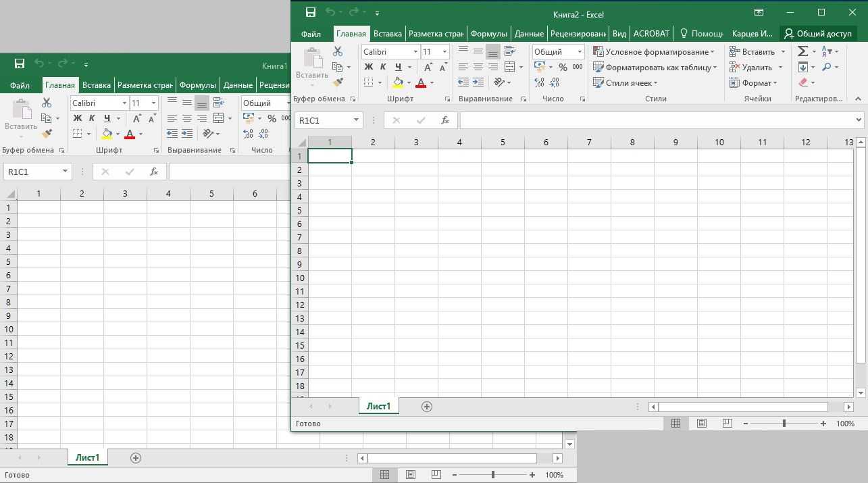Click Cut scissors icon in Книга2 window
868x483 pixels.
click(x=338, y=51)
